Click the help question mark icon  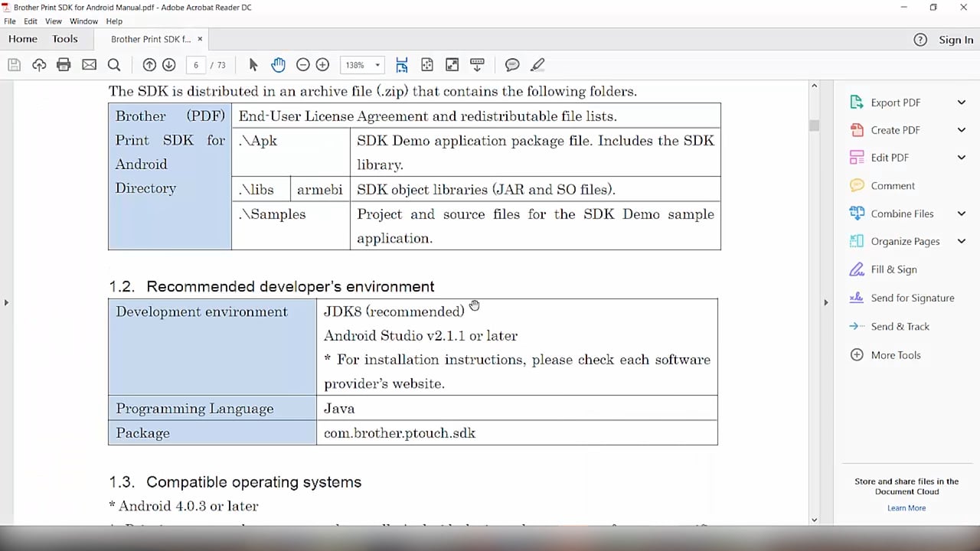pos(920,40)
